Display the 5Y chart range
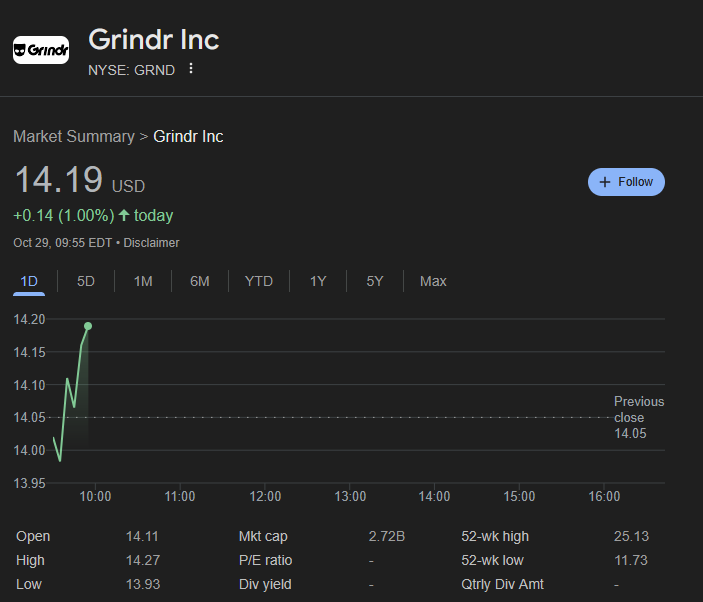This screenshot has height=602, width=703. pos(375,282)
